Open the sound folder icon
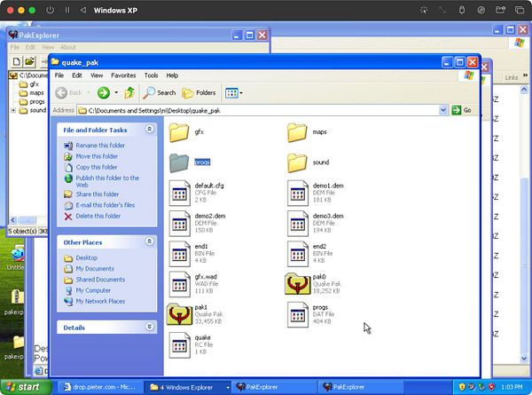Viewport: 532px width, 395px height. pos(297,163)
